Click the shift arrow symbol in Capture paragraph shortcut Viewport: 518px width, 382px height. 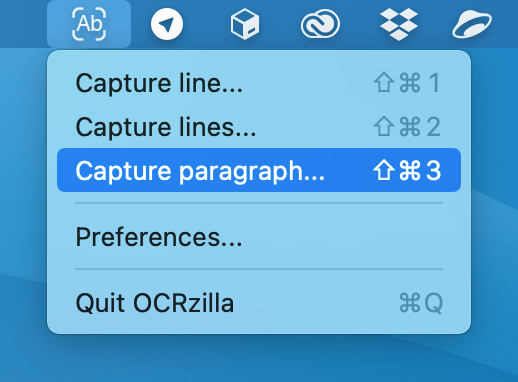pyautogui.click(x=384, y=170)
